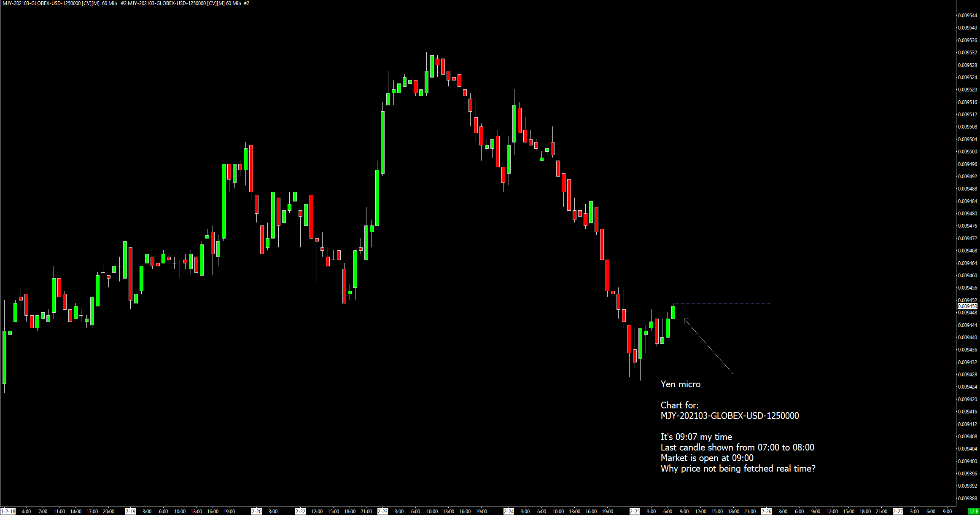Select the 2-23 date marker on time axis

382,512
